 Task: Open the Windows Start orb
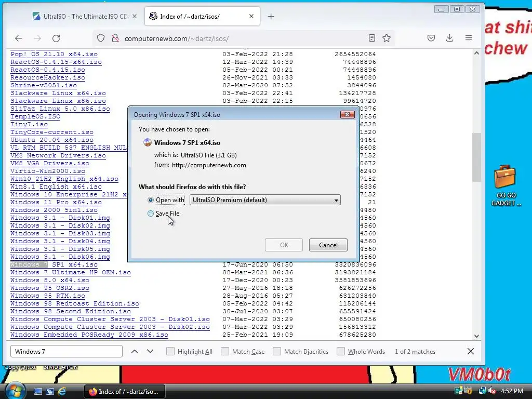pos(15,391)
